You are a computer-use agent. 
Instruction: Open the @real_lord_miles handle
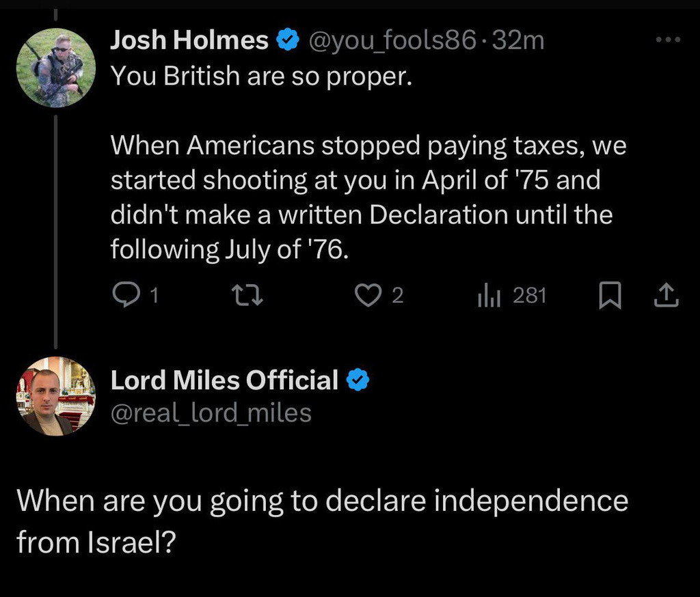211,413
